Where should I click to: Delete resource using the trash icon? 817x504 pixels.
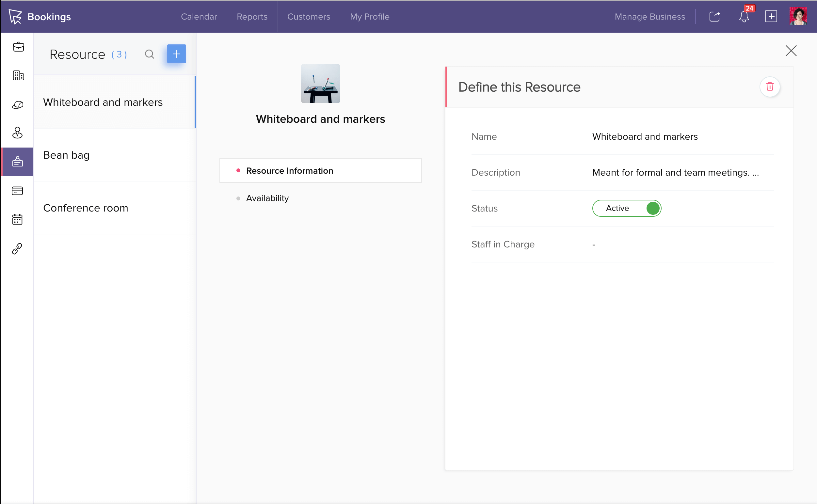770,87
